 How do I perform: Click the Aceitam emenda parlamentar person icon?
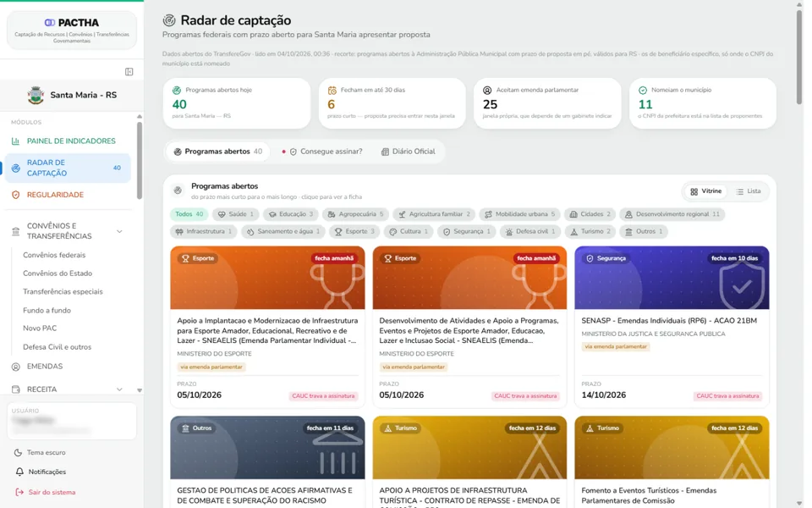pyautogui.click(x=487, y=91)
